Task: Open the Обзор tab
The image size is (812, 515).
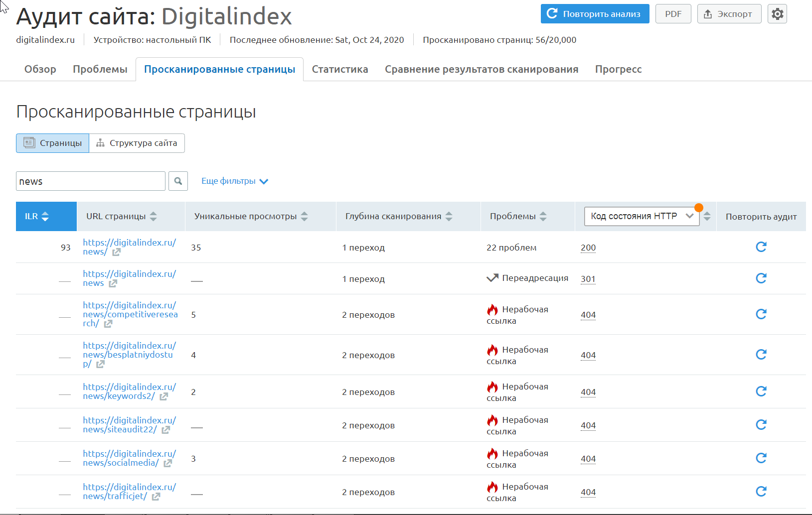Action: (x=40, y=69)
